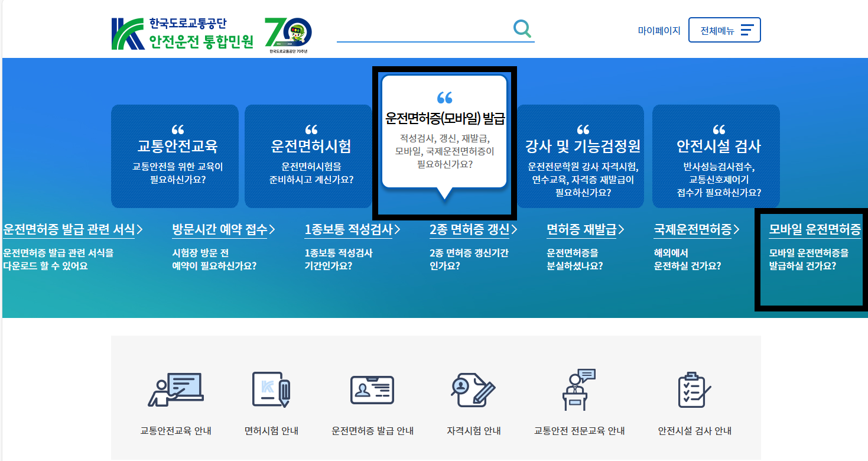
Task: Open the 운전면허시험 card
Action: pyautogui.click(x=308, y=157)
